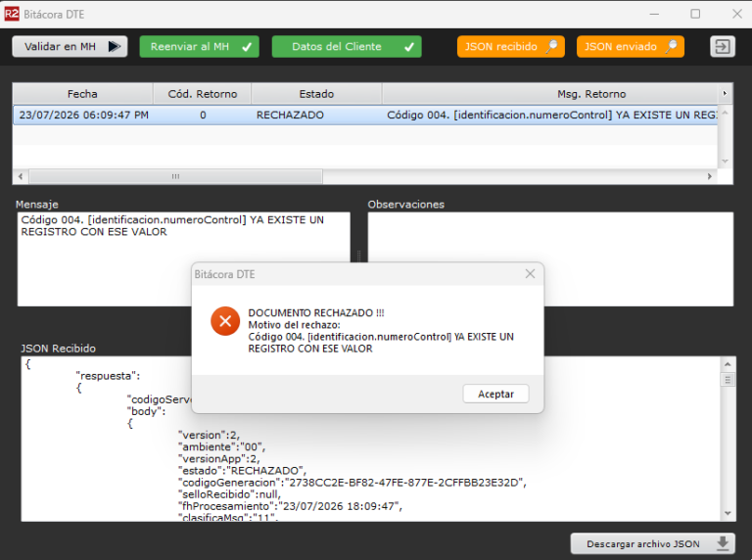Viewport: 752px width, 560px height.
Task: Click the Código 004 message cell in the grid
Action: 551,116
